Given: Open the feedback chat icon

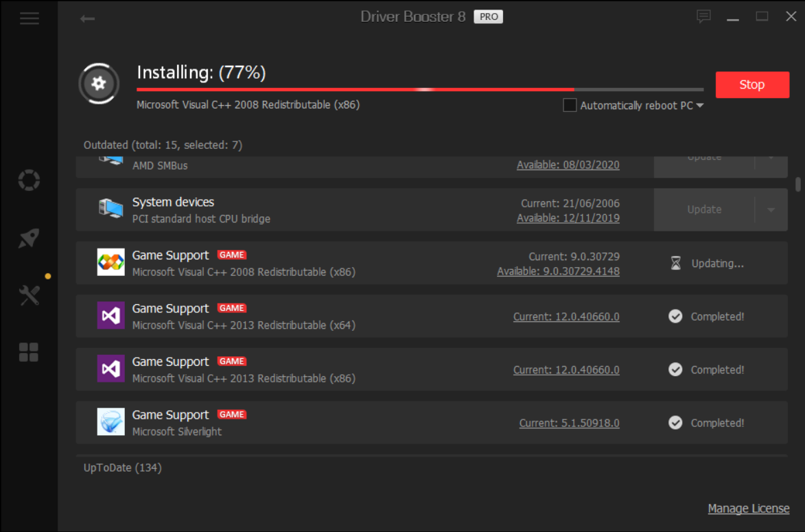Looking at the screenshot, I should [703, 16].
